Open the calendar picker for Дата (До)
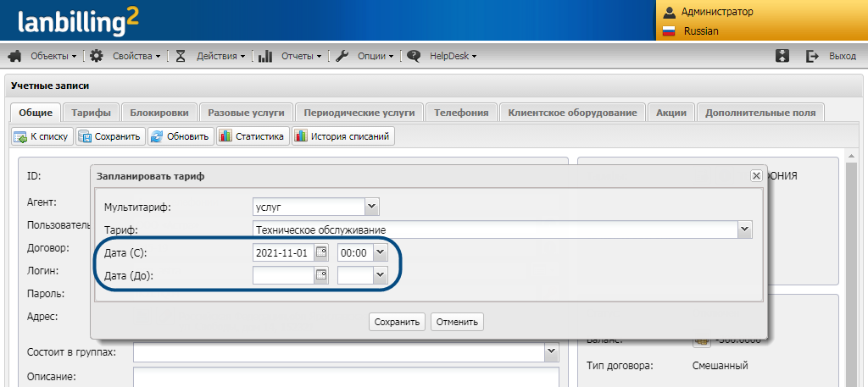868x387 pixels. tap(321, 275)
